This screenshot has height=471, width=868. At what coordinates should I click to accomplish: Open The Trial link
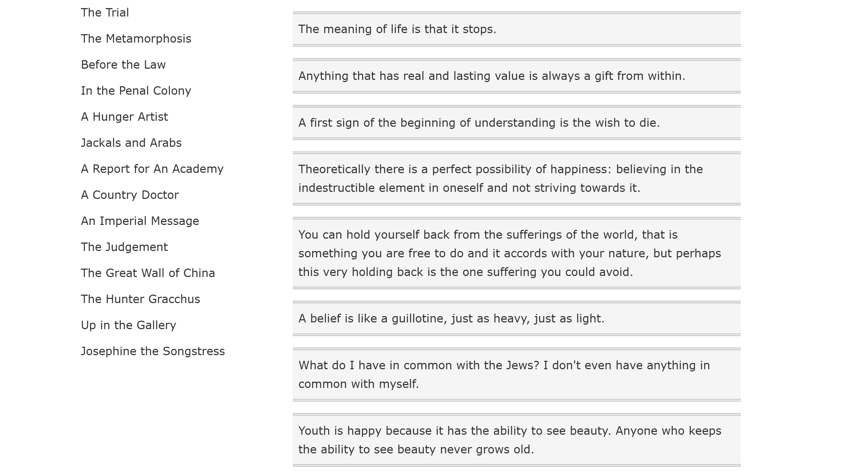(x=105, y=13)
